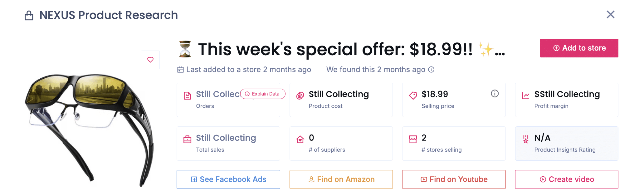Click the Explain Data pill
The width and height of the screenshot is (644, 196).
click(x=263, y=94)
